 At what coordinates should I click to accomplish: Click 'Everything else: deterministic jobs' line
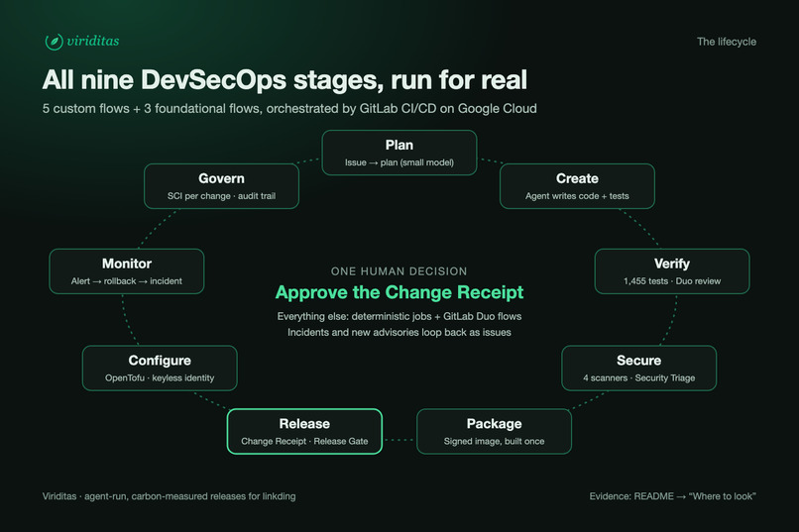[399, 316]
